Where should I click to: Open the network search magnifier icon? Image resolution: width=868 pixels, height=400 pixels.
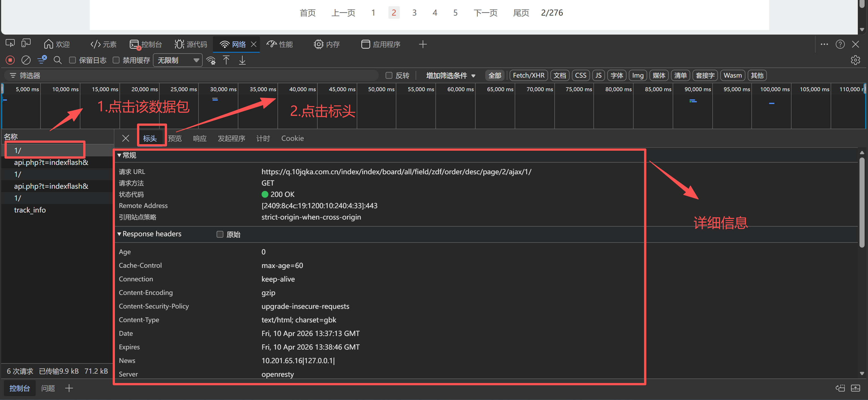point(58,60)
